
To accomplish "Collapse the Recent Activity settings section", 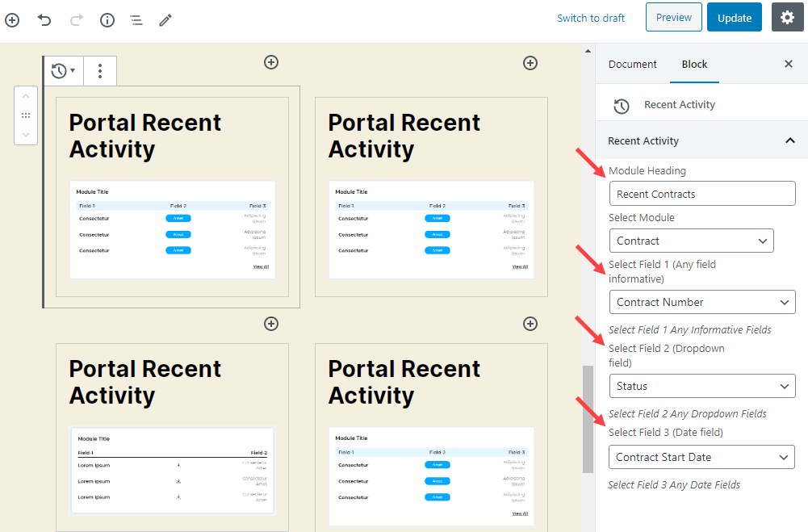I will (789, 140).
